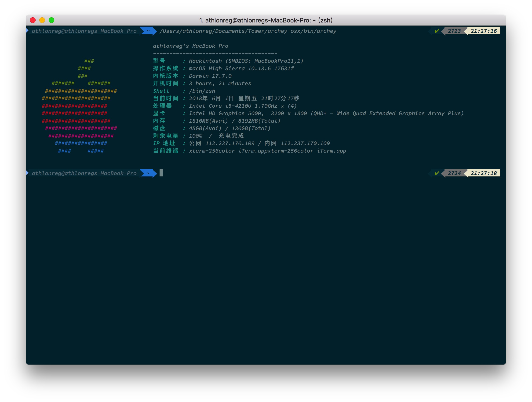Click the heading athlonreg's MacBook Pro
This screenshot has height=402, width=532.
190,46
